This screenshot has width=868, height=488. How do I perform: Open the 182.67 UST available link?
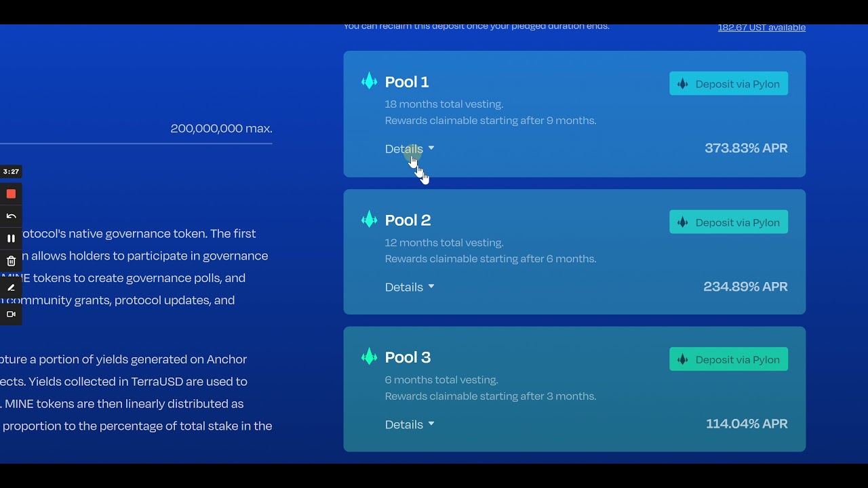pyautogui.click(x=762, y=27)
